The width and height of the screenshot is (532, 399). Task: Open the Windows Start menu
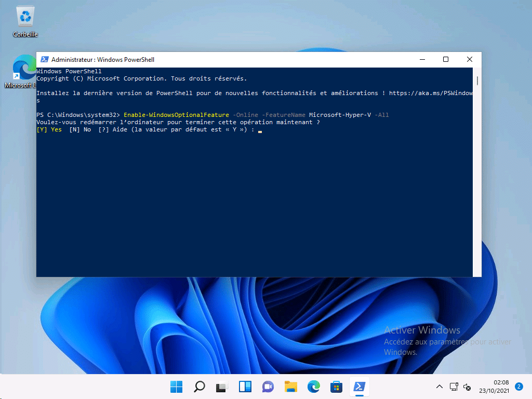[x=177, y=387]
